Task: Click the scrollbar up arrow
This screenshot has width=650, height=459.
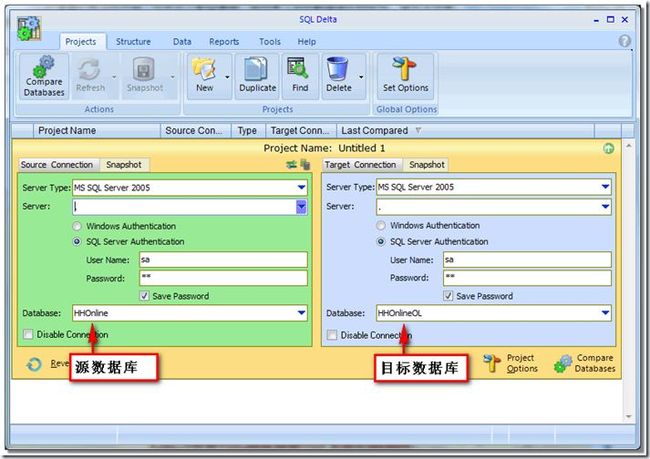Action: click(x=628, y=146)
